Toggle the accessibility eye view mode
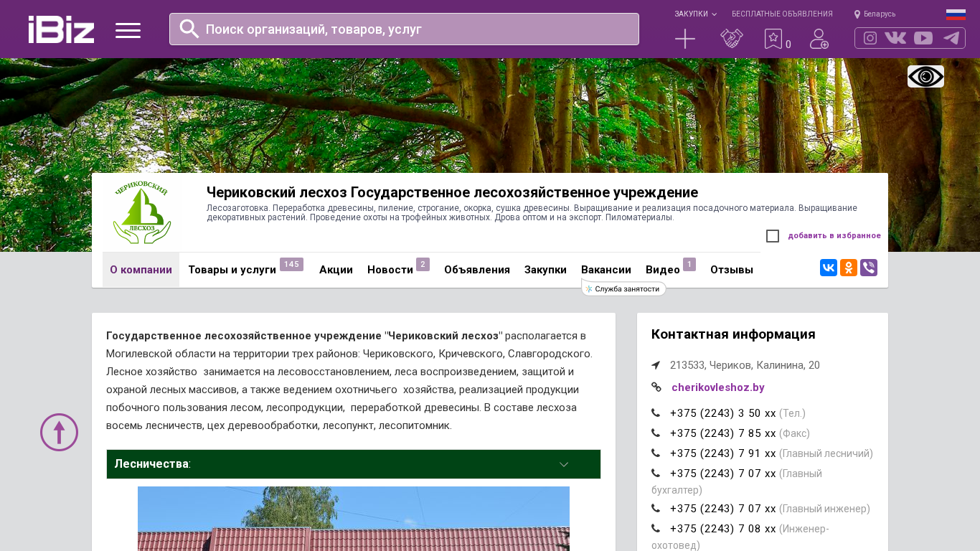The image size is (980, 551). point(925,76)
